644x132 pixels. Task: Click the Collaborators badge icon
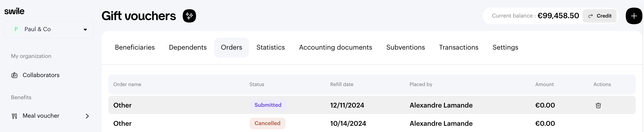click(15, 75)
